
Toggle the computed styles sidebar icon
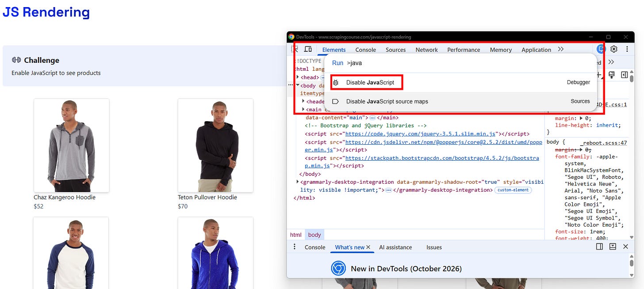624,75
